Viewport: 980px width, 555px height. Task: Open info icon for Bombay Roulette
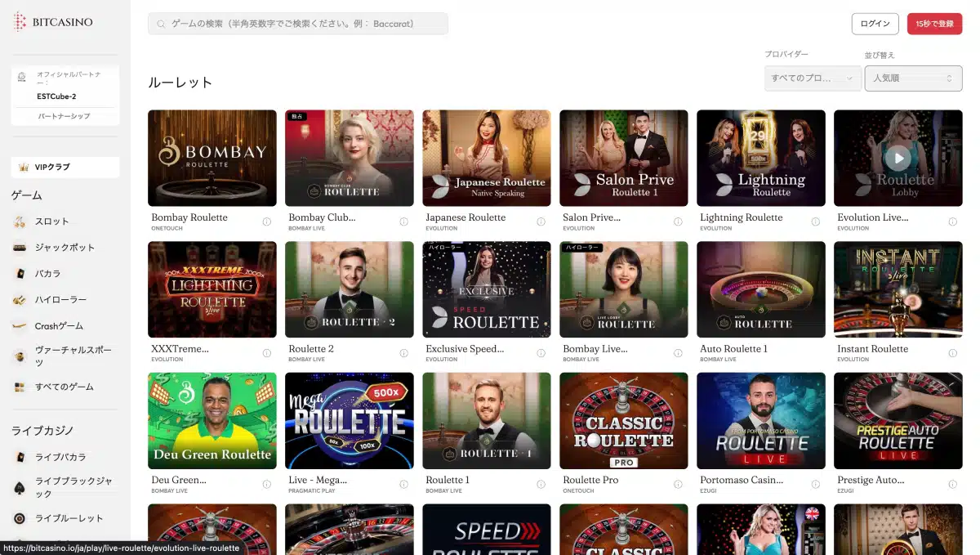coord(266,222)
